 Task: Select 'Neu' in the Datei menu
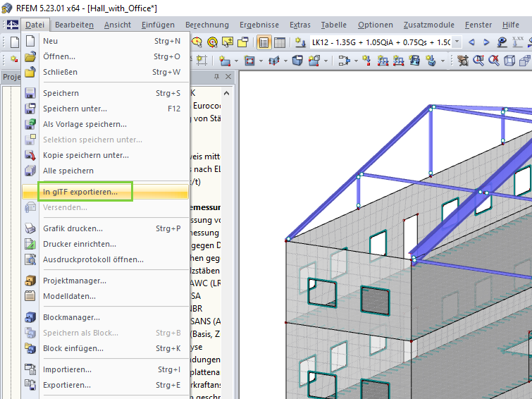(x=105, y=41)
